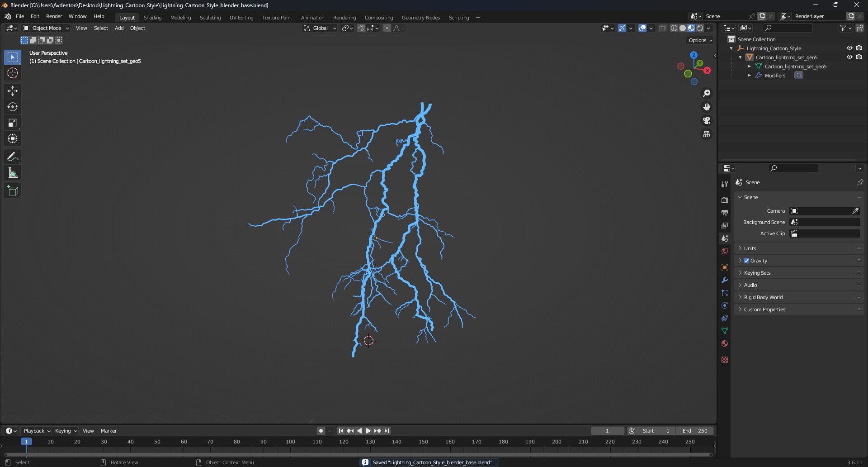Switch to the Shading workspace tab
The height and width of the screenshot is (467, 868).
coord(152,18)
